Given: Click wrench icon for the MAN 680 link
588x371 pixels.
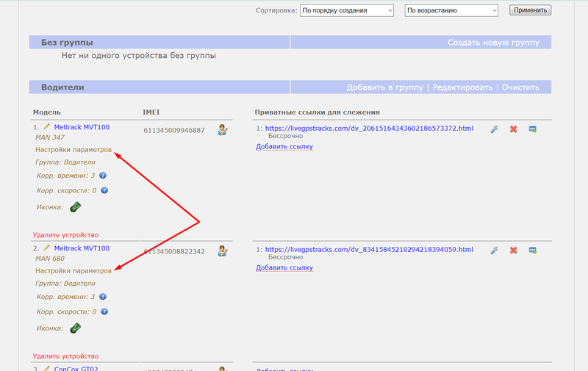Looking at the screenshot, I should [x=494, y=251].
